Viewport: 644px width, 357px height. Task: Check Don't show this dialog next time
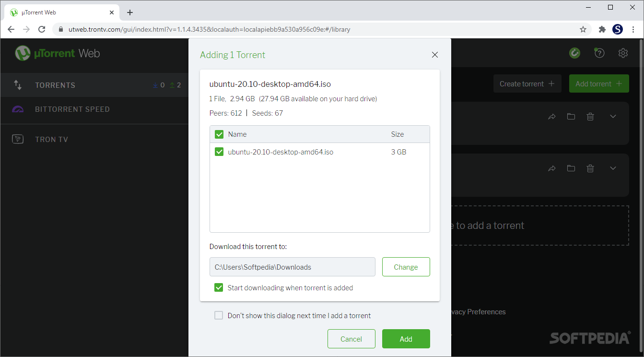219,316
